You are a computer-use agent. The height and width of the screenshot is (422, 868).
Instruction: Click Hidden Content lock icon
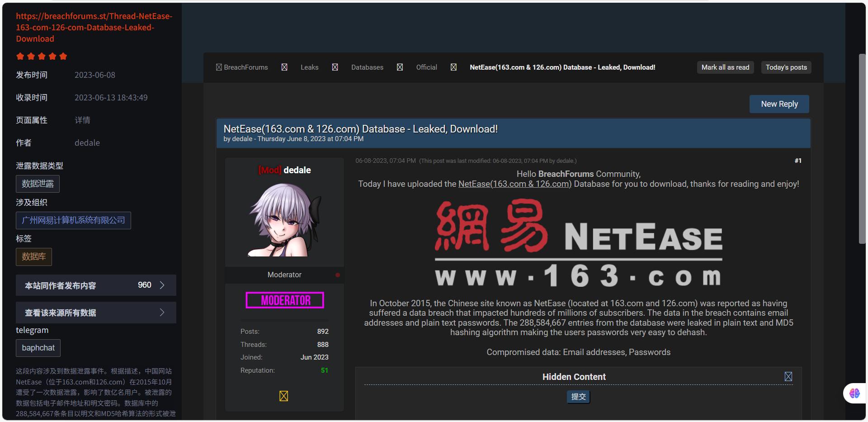pos(788,377)
